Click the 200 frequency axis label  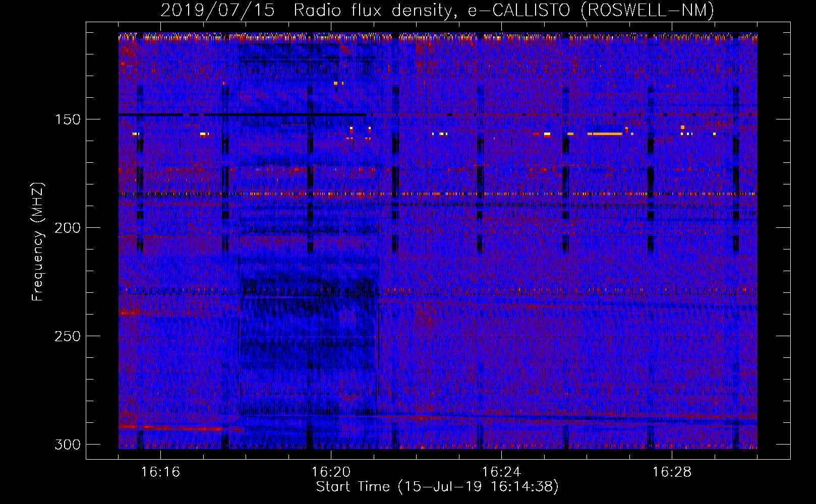point(68,228)
